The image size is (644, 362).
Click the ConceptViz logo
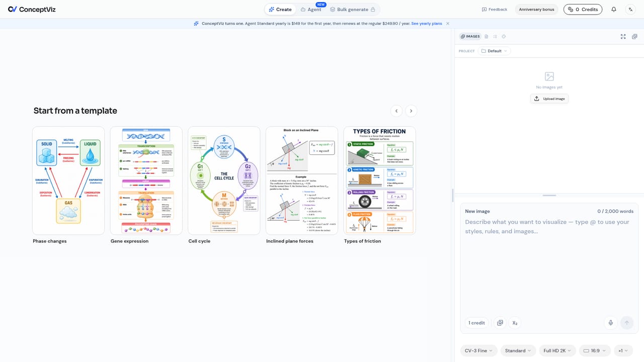coord(31,9)
